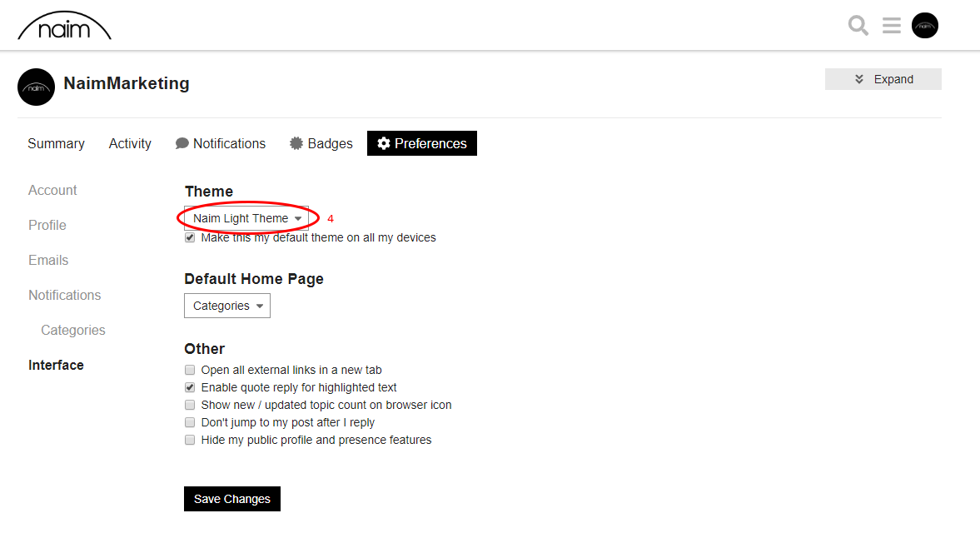Open the Naim Light Theme dropdown
Image resolution: width=980 pixels, height=553 pixels.
tap(246, 218)
